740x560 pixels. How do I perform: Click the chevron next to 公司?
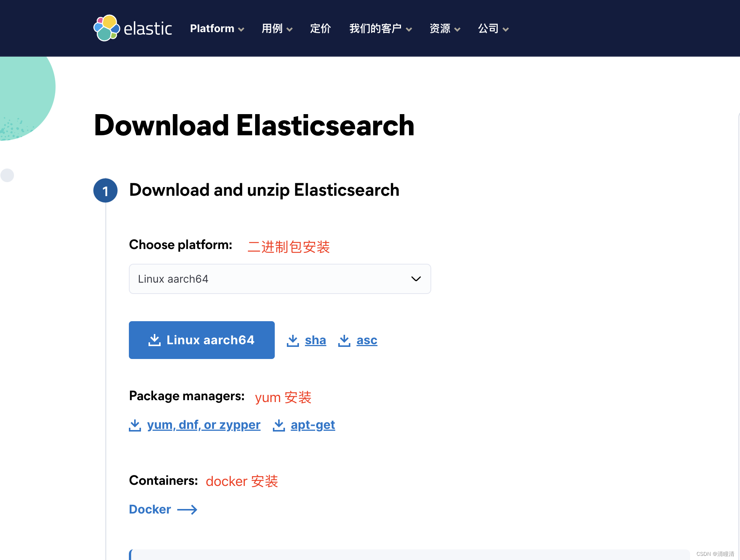click(x=506, y=29)
